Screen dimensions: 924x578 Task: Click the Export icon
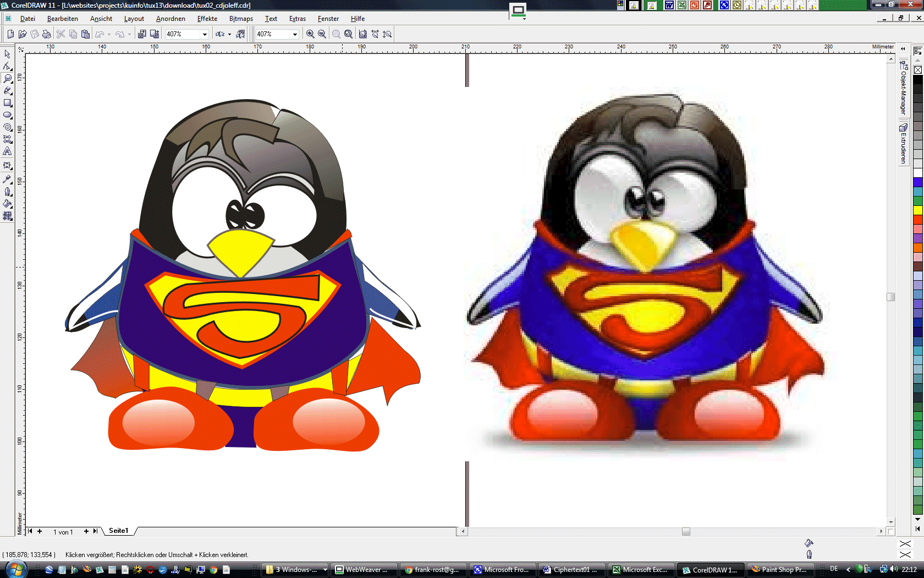coord(154,34)
